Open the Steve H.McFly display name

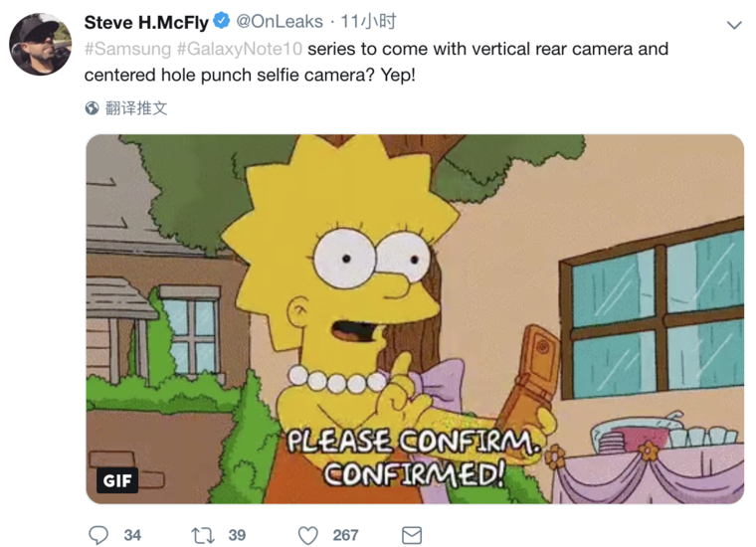[146, 22]
